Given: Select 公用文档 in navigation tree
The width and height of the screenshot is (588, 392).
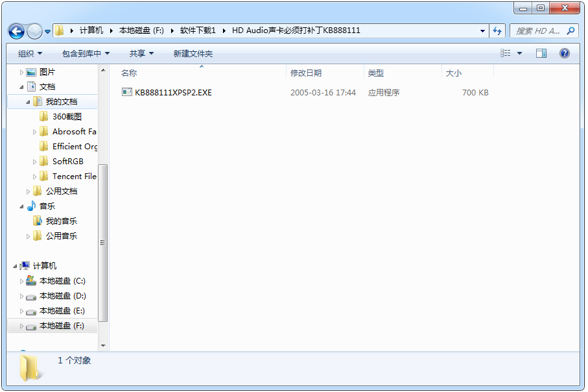Looking at the screenshot, I should pos(62,191).
